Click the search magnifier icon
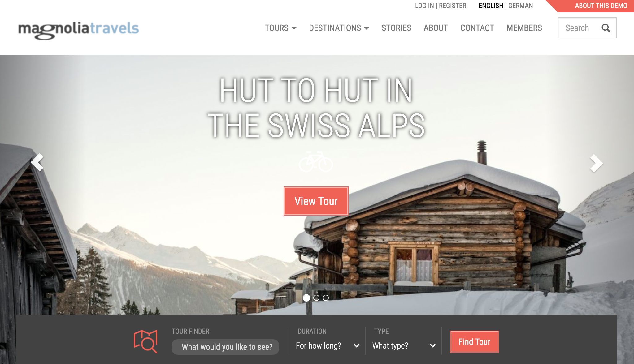Image resolution: width=634 pixels, height=364 pixels. click(606, 28)
